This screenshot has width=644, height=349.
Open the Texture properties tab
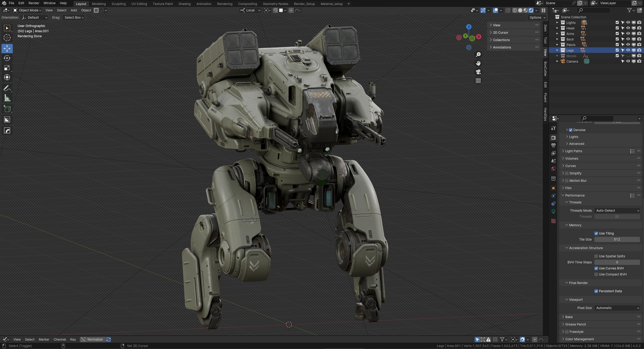pyautogui.click(x=553, y=221)
